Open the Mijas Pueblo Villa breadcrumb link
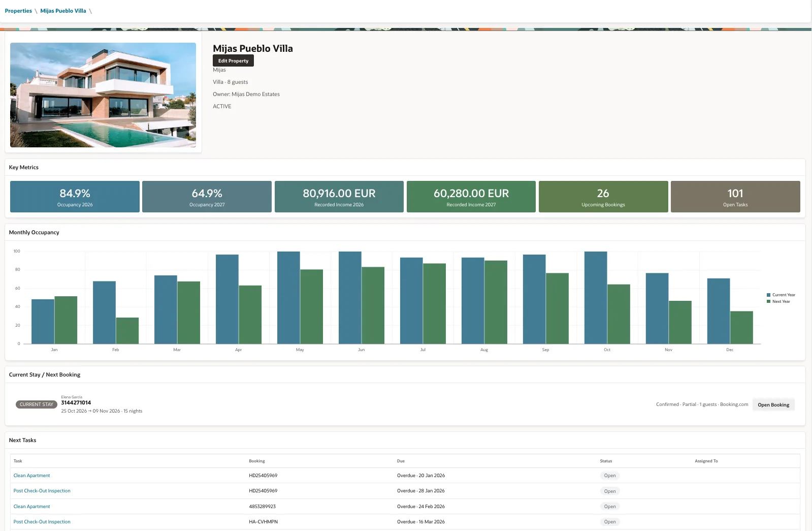Viewport: 812px width, 531px height. click(x=63, y=11)
